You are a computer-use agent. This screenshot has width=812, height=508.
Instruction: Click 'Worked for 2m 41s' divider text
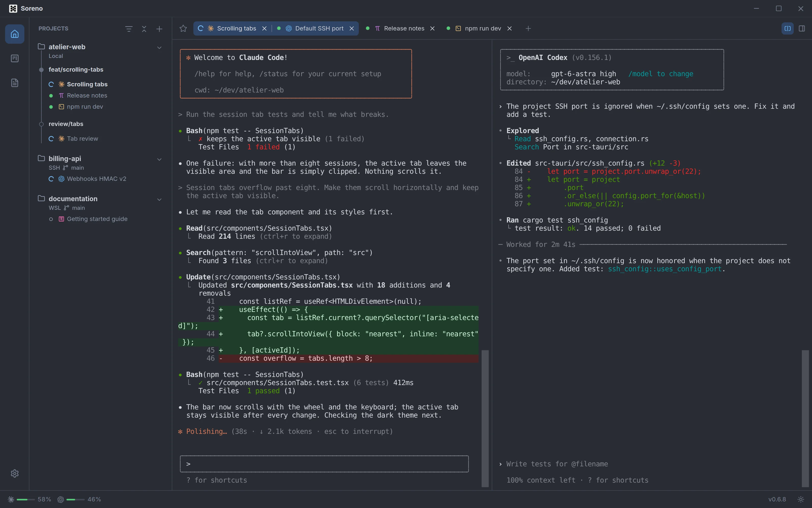540,245
